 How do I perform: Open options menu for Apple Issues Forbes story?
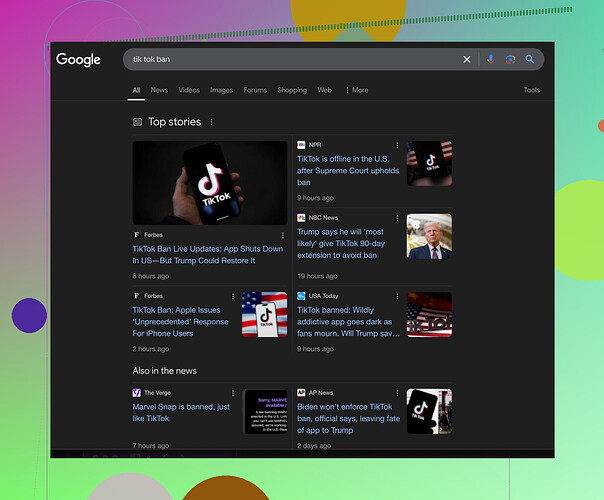[233, 296]
